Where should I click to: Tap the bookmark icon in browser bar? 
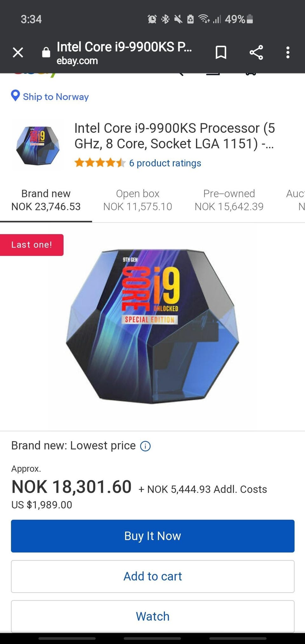pyautogui.click(x=221, y=52)
